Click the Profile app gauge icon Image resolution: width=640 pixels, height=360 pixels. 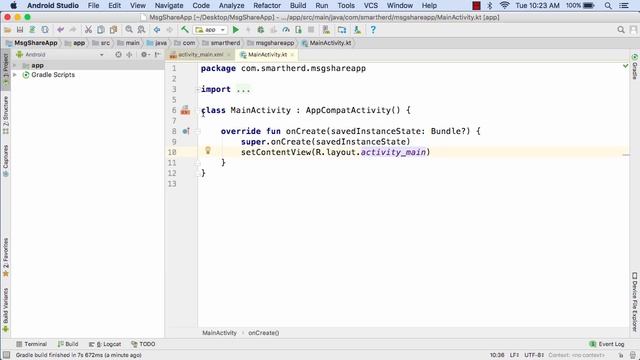[286, 30]
